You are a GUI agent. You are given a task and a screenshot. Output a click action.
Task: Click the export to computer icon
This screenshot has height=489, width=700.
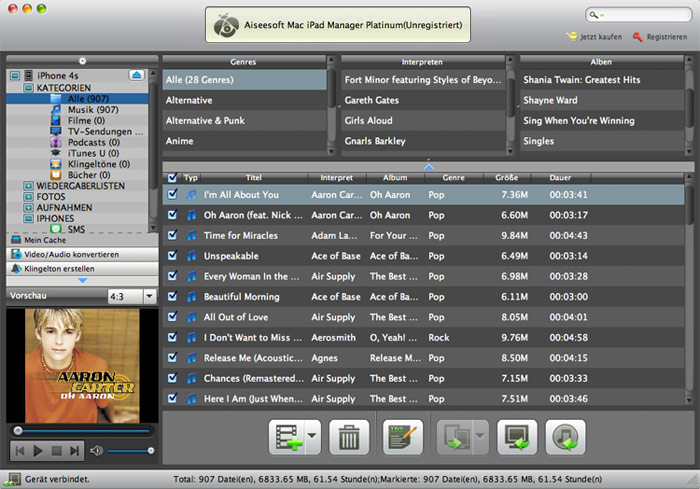tap(518, 437)
